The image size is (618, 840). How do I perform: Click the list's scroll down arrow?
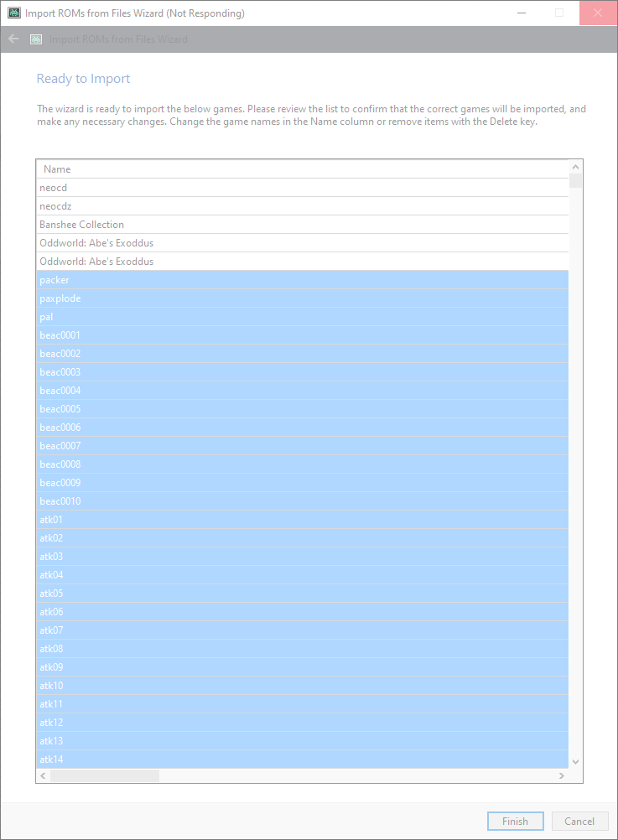click(576, 762)
